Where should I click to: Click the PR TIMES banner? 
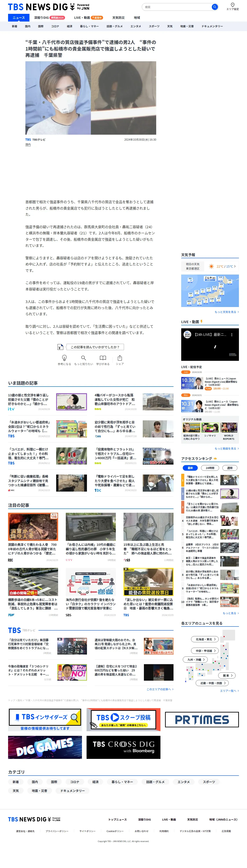coord(202,720)
